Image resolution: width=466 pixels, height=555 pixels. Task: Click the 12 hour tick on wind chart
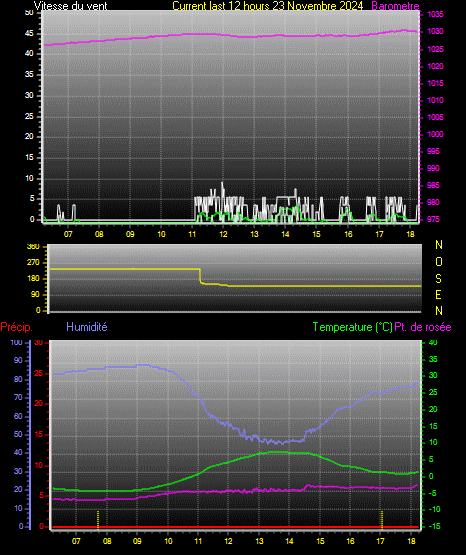pos(223,234)
